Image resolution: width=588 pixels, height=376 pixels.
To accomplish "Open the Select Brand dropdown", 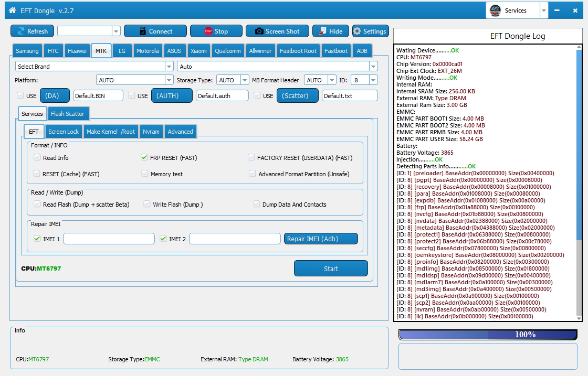I will point(169,67).
